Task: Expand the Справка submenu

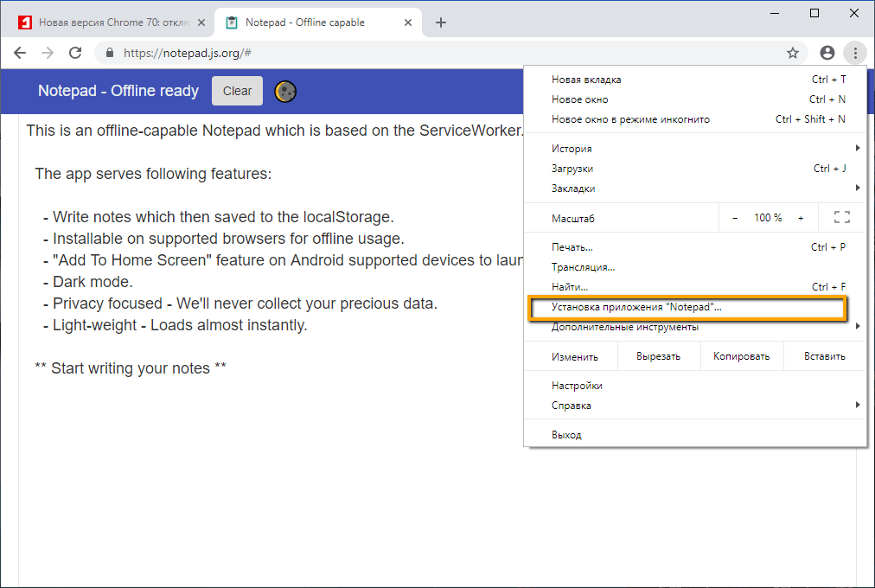Action: coord(695,406)
